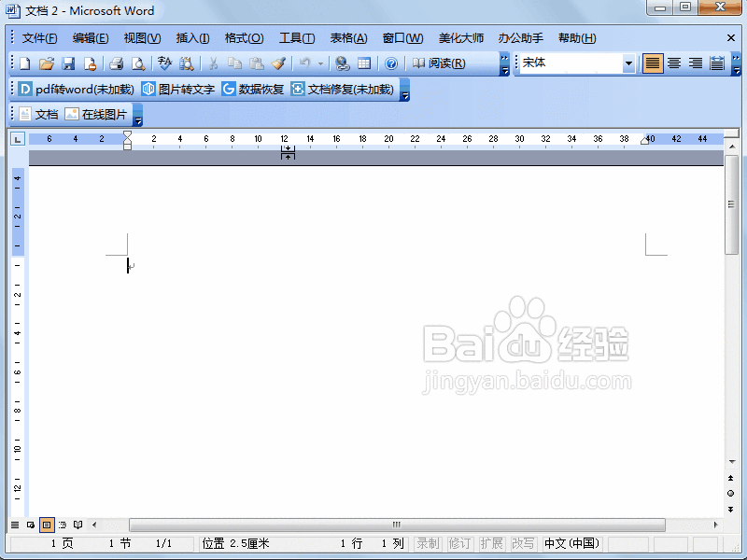Screen dimensions: 747x560
Task: Switch to Web Layout view
Action: 29,525
